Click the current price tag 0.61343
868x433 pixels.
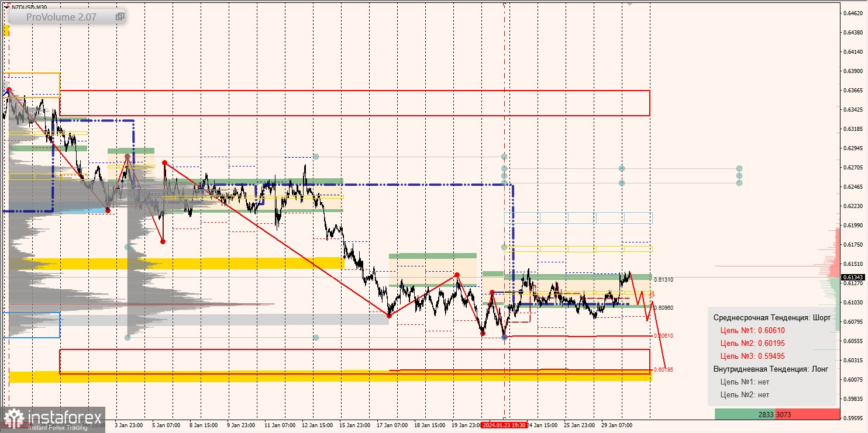pyautogui.click(x=852, y=277)
